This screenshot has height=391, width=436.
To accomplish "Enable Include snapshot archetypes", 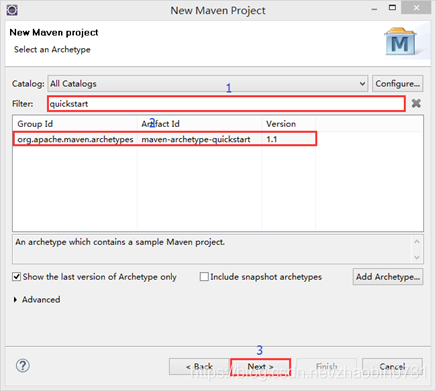I will (204, 277).
